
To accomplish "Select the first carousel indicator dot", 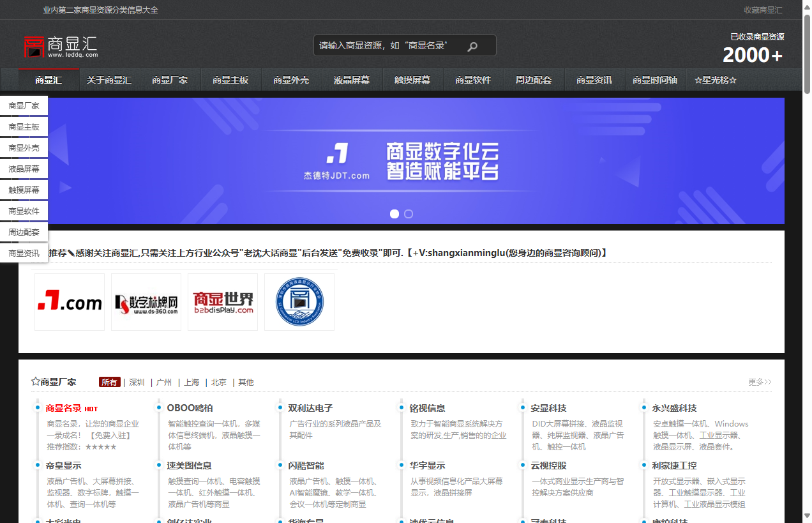I will [x=395, y=214].
